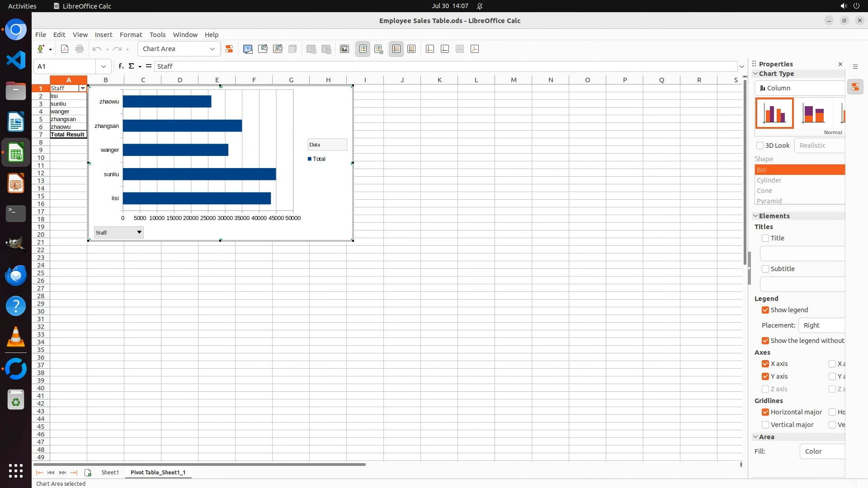Enable Vertical major gridlines checkbox

(x=765, y=425)
